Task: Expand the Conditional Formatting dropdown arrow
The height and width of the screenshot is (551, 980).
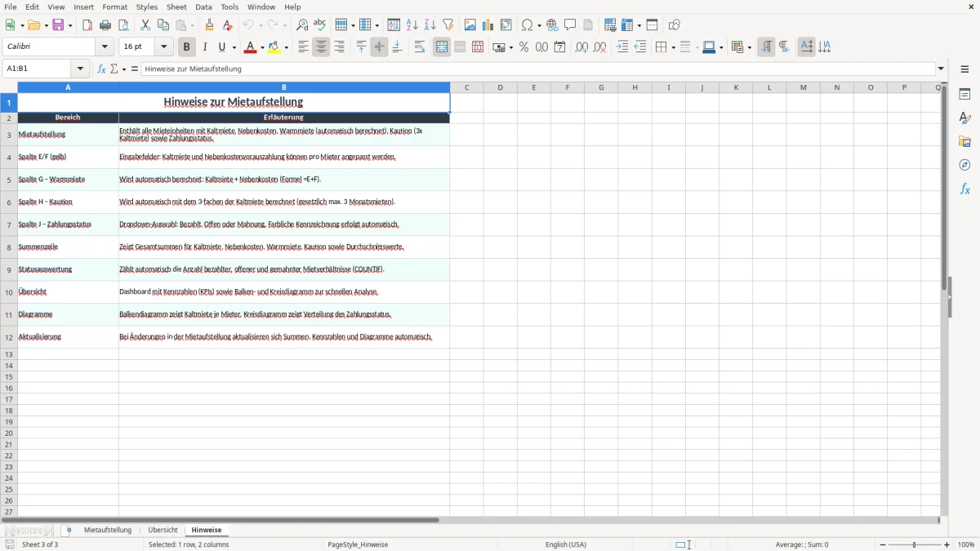Action: [749, 47]
